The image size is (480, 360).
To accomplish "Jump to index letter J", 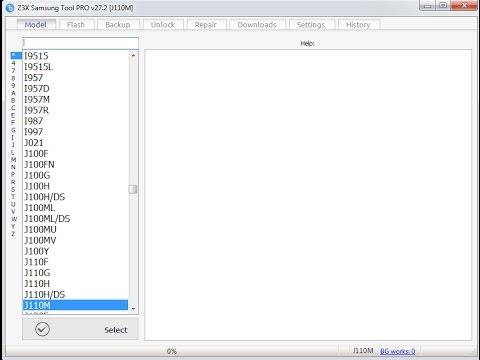I will [x=13, y=145].
